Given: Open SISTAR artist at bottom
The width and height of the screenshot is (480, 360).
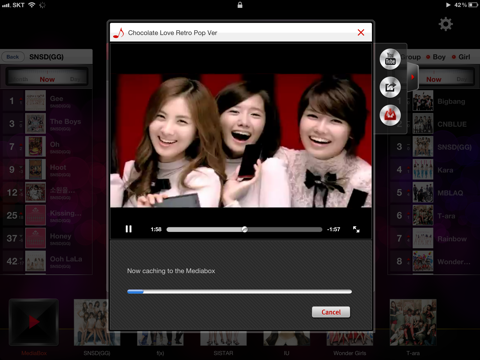Looking at the screenshot, I should pyautogui.click(x=223, y=339).
